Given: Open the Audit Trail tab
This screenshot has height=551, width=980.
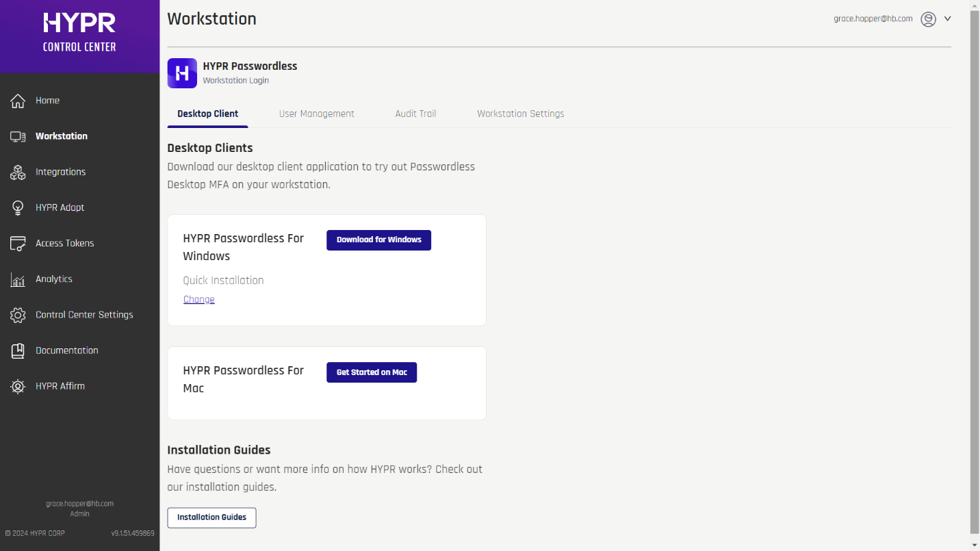Looking at the screenshot, I should pyautogui.click(x=415, y=114).
